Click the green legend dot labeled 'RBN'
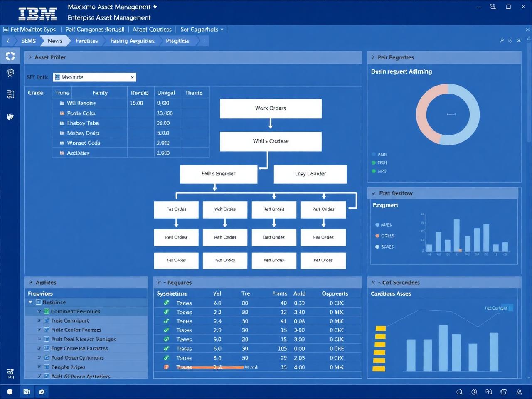Image resolution: width=532 pixels, height=399 pixels. pyautogui.click(x=374, y=163)
